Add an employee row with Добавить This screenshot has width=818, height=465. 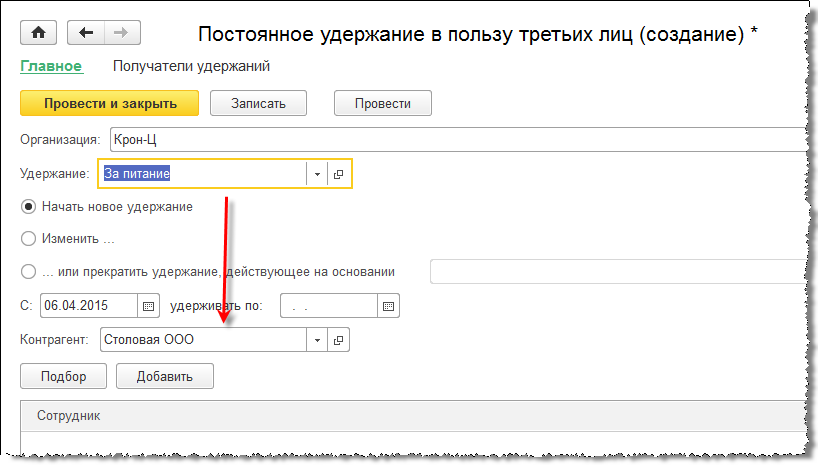[x=165, y=376]
